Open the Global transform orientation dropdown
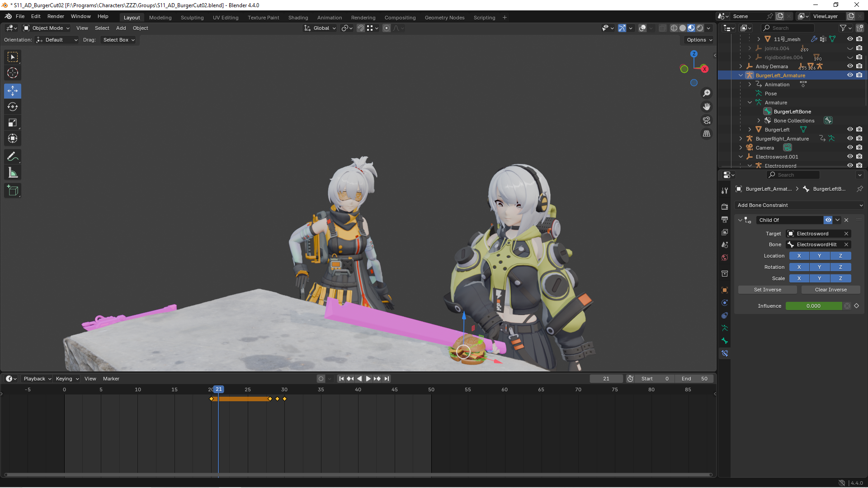 320,28
